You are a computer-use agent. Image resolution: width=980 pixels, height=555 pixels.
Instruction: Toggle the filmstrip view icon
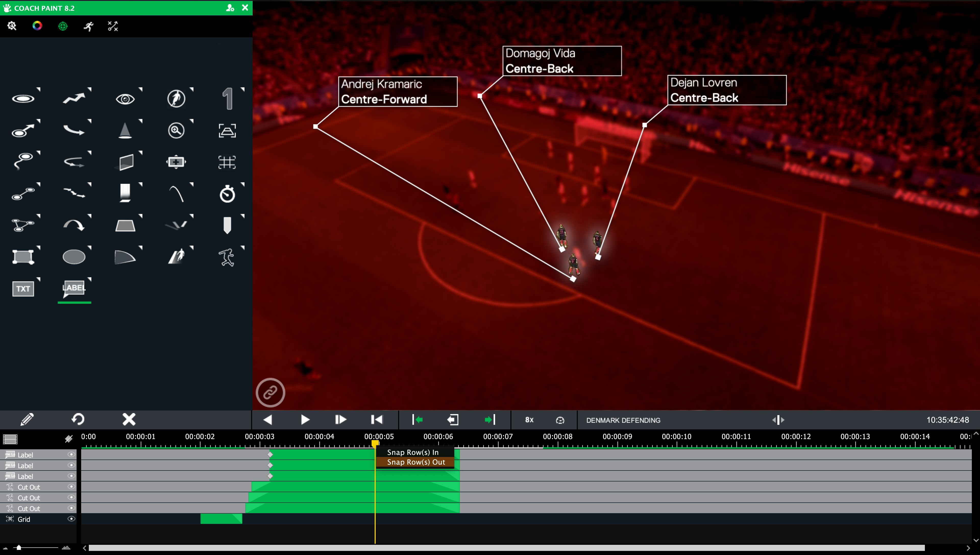10,440
